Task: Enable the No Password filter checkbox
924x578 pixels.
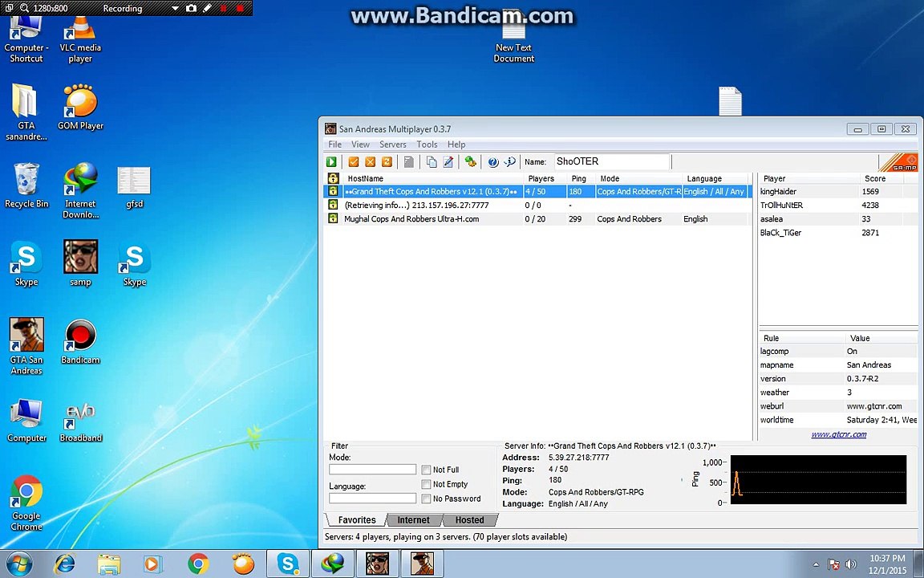Action: coord(426,499)
